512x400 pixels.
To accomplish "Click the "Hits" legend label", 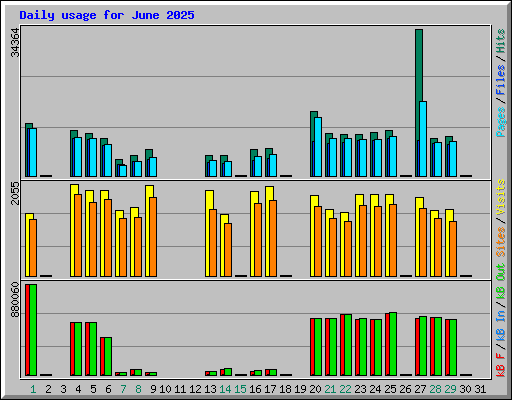I will [501, 41].
